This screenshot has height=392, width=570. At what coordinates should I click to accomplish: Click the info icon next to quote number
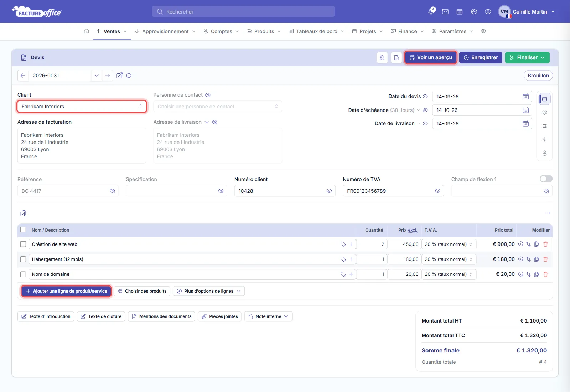click(x=129, y=76)
